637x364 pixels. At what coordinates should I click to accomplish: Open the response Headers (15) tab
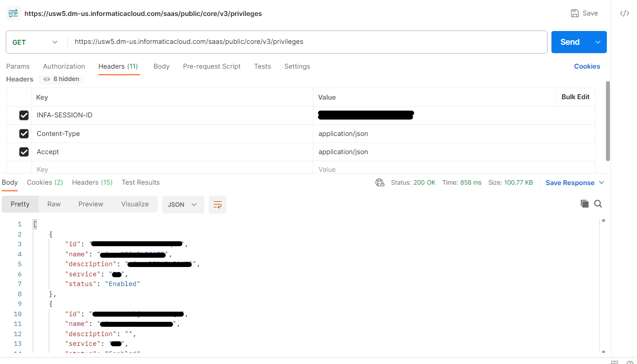point(92,182)
